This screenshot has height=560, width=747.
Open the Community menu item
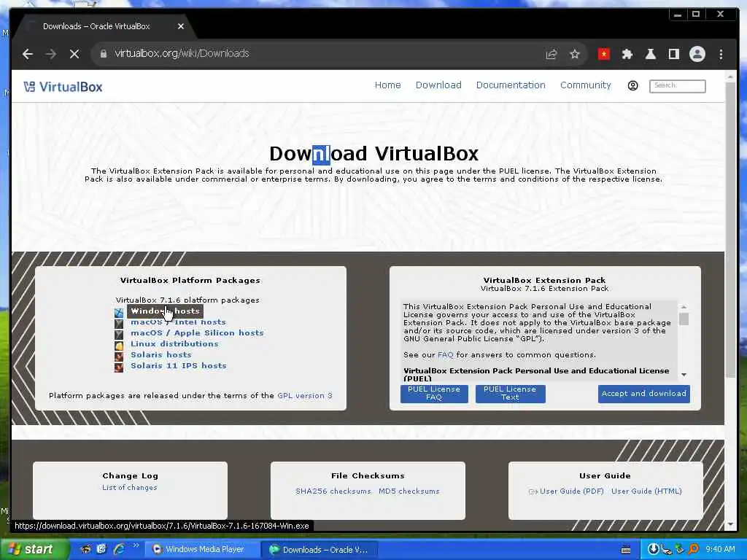point(586,85)
